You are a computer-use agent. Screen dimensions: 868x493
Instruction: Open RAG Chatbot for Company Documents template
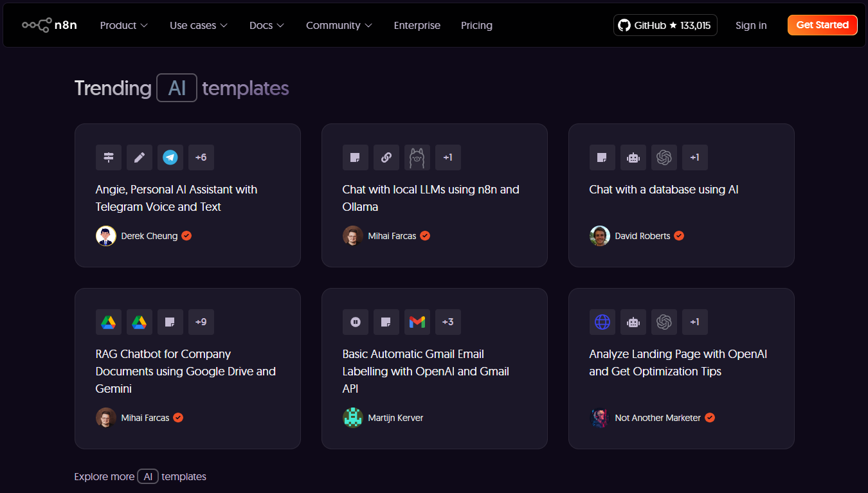pos(186,372)
